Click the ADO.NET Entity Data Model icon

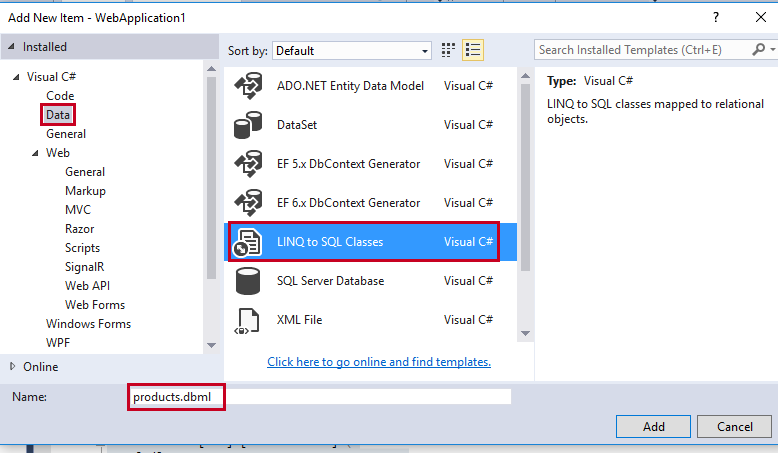(x=248, y=85)
